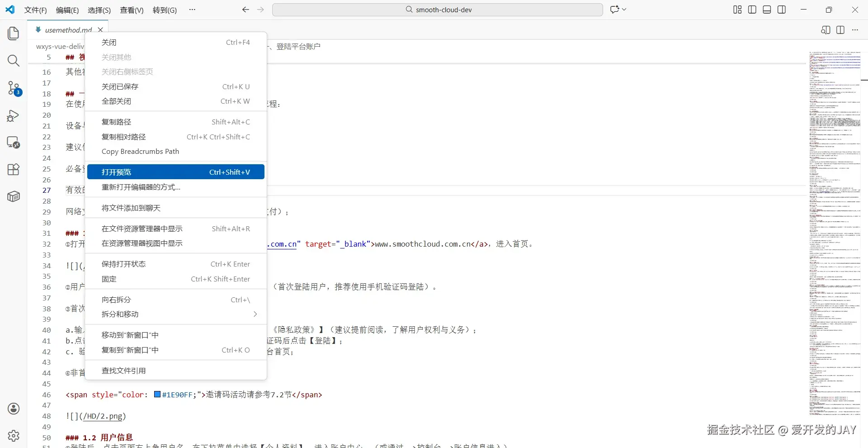This screenshot has height=448, width=868.
Task: Select Copy Breadcrumbs Path menu entry
Action: click(x=176, y=152)
